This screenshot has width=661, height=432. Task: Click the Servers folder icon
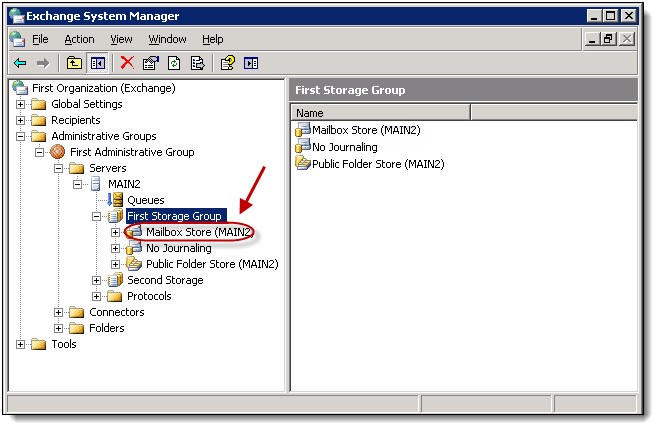(76, 168)
